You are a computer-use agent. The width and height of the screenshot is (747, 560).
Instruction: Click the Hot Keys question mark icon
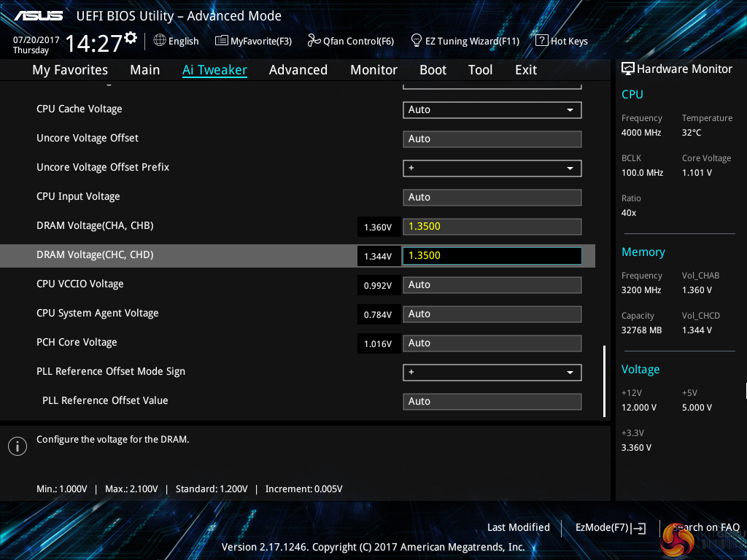[541, 41]
